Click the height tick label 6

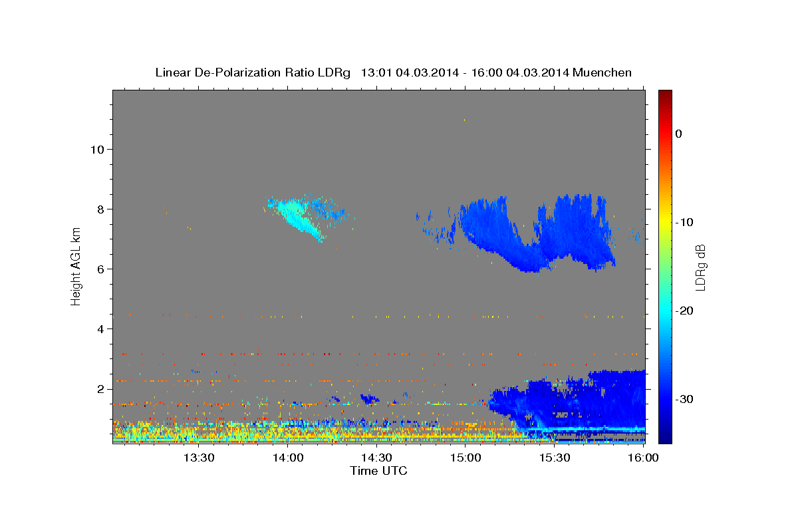(x=100, y=269)
